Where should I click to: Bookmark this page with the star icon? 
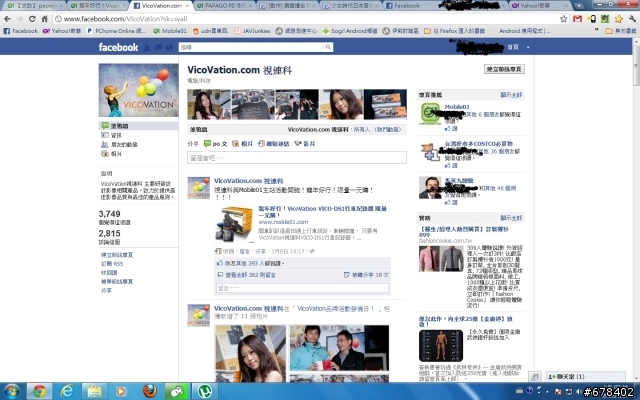click(563, 19)
